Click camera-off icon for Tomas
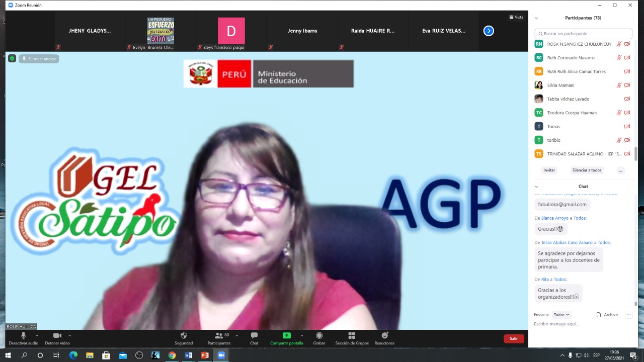The height and width of the screenshot is (362, 644). tap(627, 127)
